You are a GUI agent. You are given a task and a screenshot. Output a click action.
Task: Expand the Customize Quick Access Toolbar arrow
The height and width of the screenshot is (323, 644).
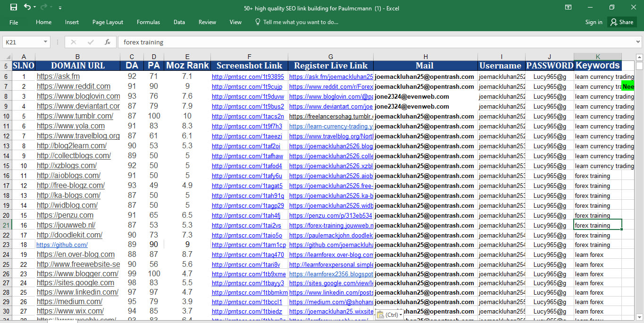tap(60, 7)
